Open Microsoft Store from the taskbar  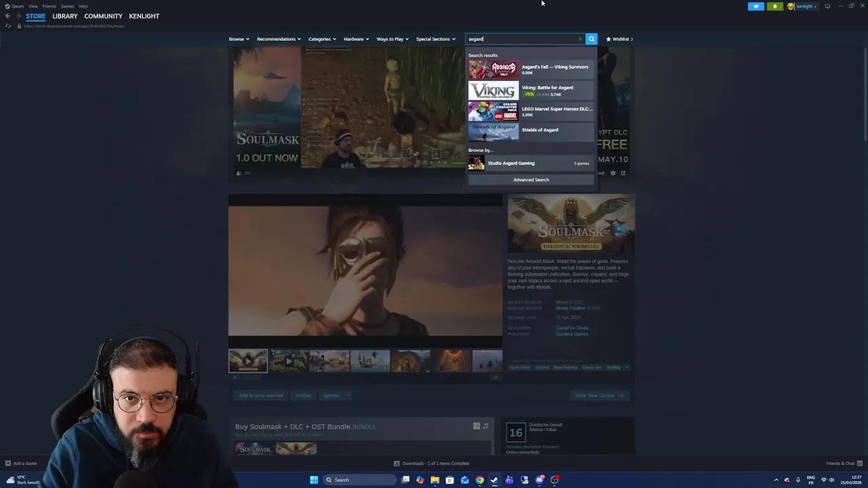(x=450, y=480)
